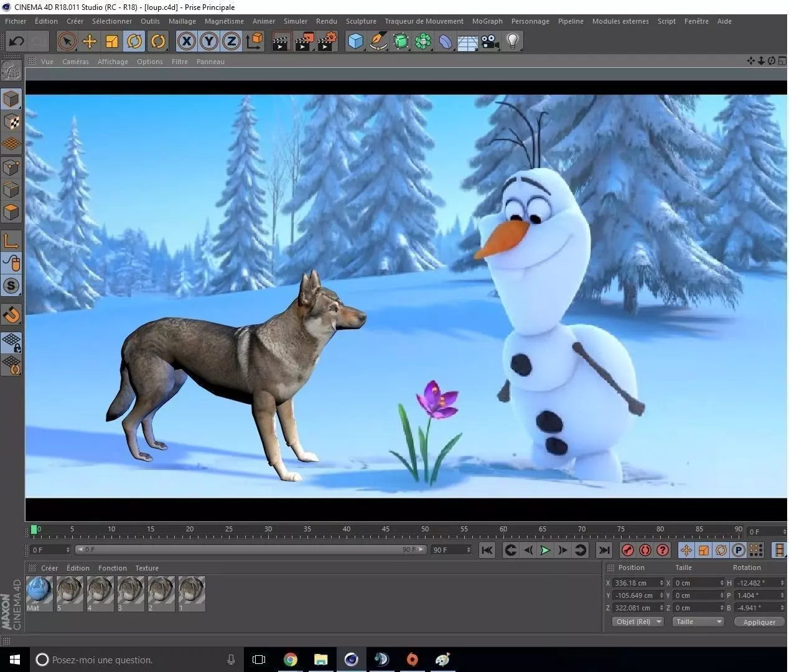
Task: Open the Taille dropdown below coordinates
Action: pyautogui.click(x=698, y=622)
